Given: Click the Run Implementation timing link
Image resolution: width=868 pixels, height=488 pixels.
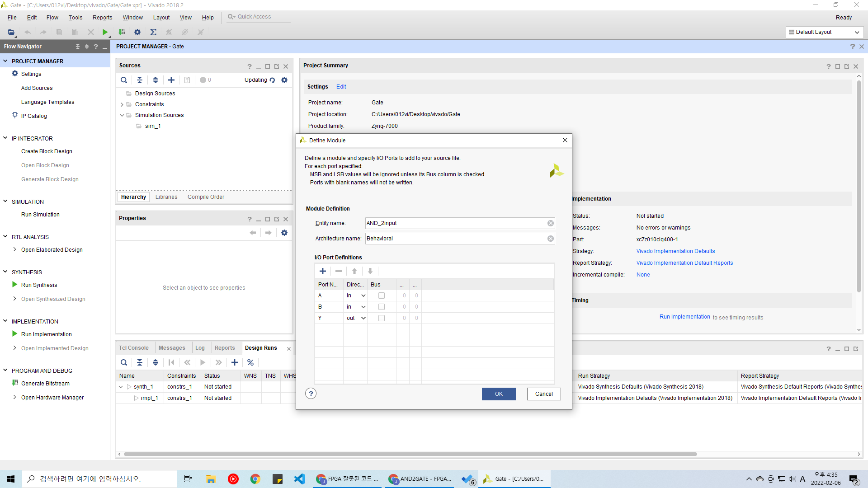Looking at the screenshot, I should [684, 317].
